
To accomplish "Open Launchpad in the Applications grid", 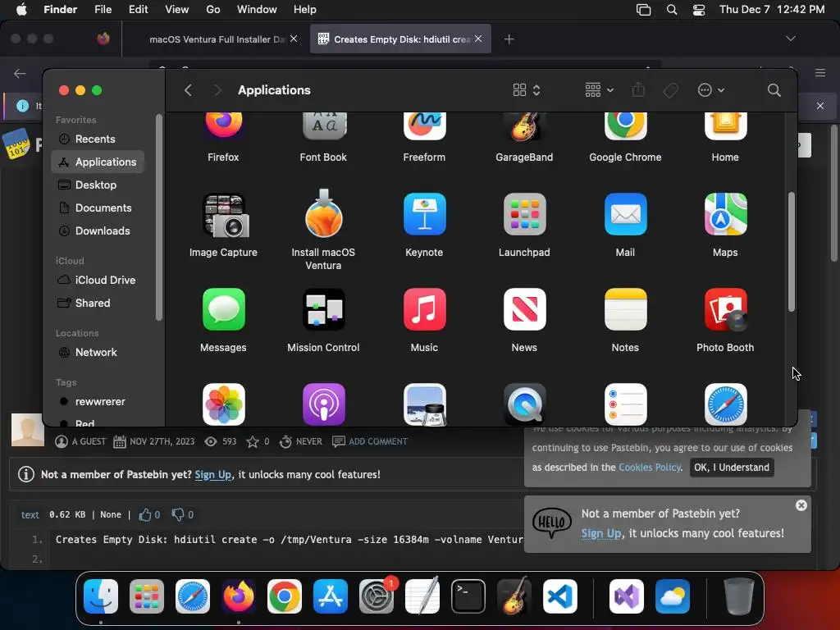I will (x=524, y=215).
